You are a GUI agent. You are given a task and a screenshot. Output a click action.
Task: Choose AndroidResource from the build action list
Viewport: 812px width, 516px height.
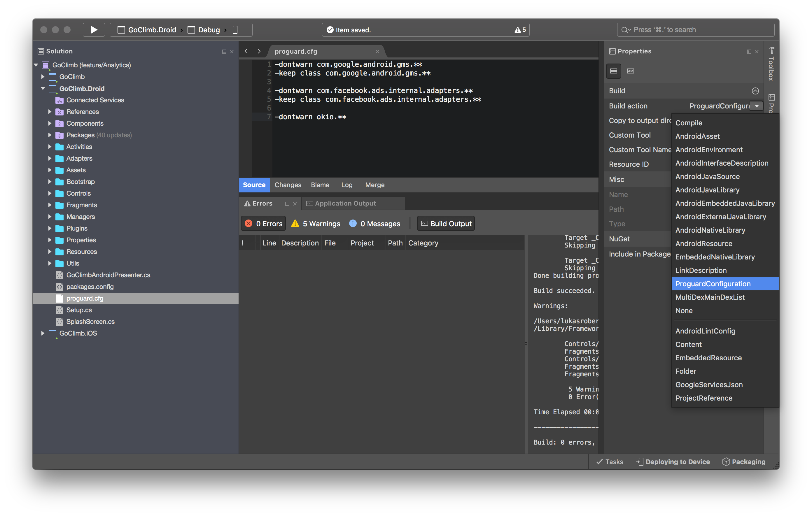pos(704,243)
